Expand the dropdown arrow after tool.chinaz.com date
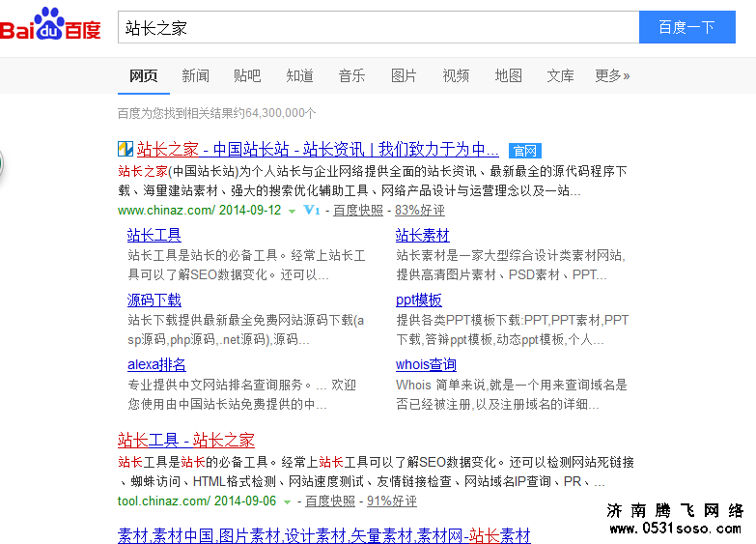This screenshot has height=544, width=756. point(287,502)
